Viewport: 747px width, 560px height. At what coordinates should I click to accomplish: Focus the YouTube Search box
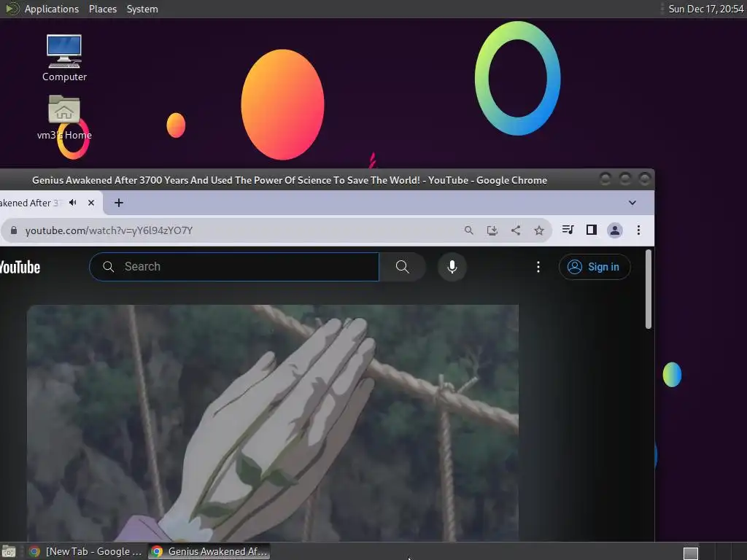tap(234, 267)
